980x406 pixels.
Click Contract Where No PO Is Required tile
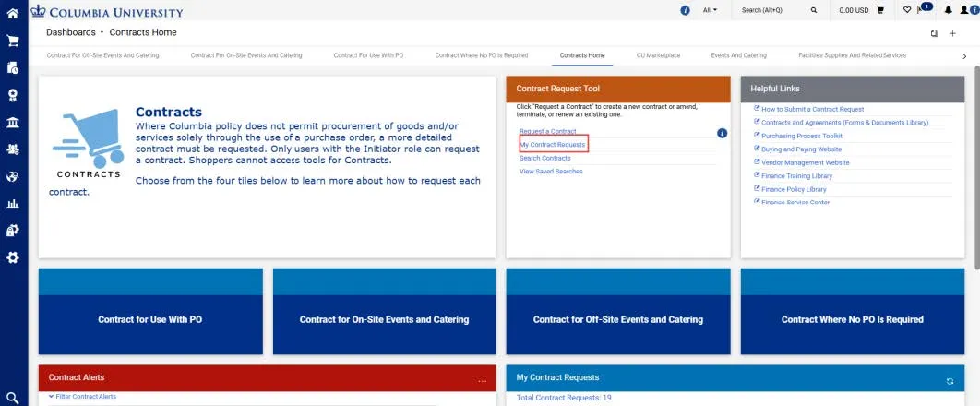tap(853, 311)
